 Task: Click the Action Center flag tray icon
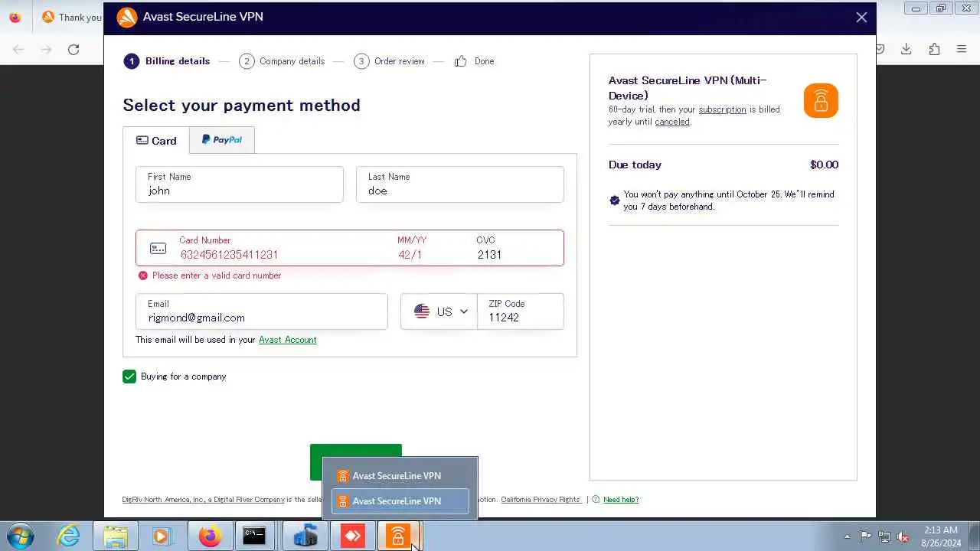865,536
